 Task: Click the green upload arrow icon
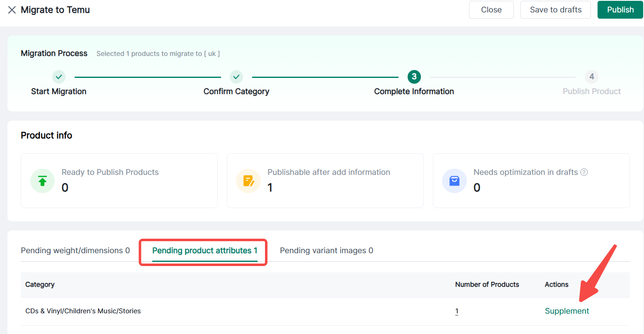[x=42, y=181]
